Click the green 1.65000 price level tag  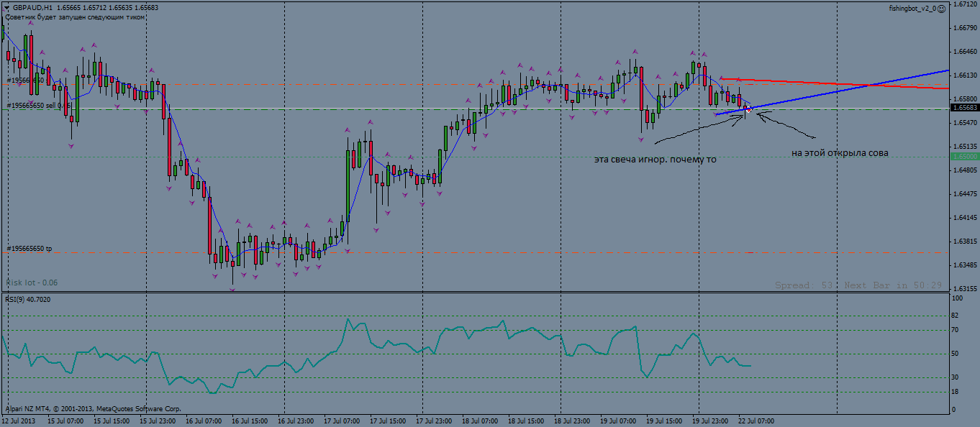pos(965,156)
